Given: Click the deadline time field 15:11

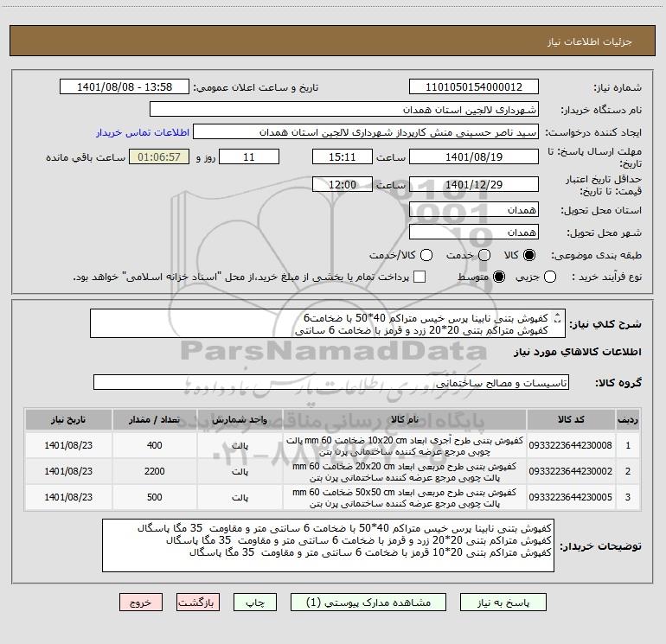Looking at the screenshot, I should [x=343, y=156].
